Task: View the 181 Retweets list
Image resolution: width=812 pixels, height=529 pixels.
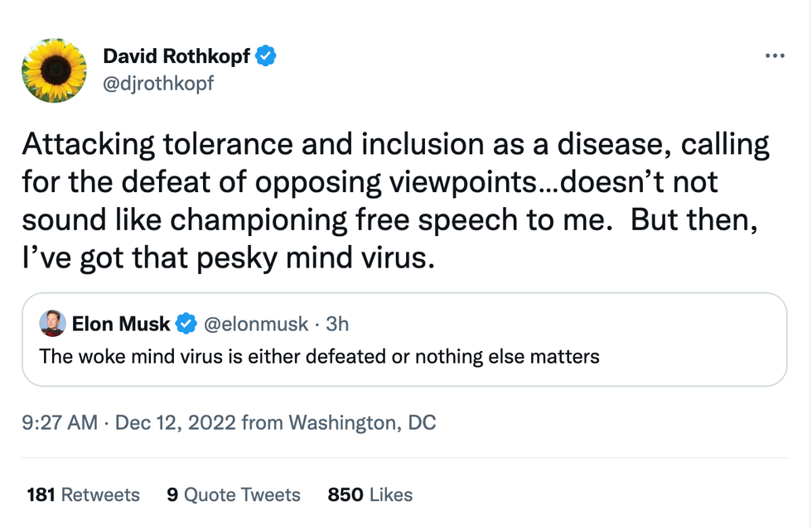Action: pyautogui.click(x=84, y=495)
